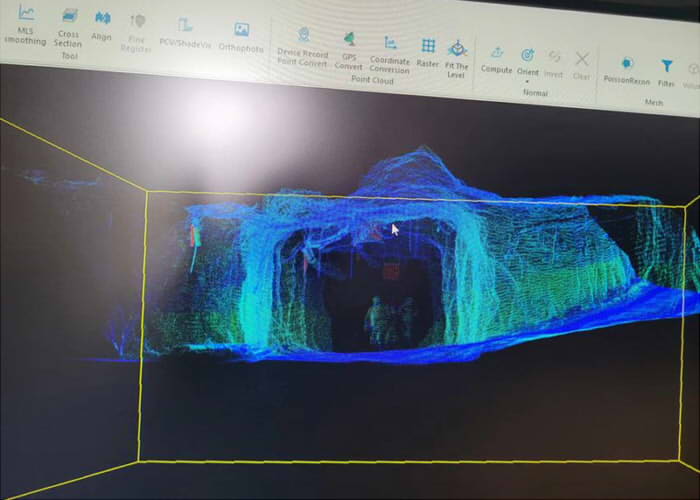Open the Coordinate Conversion tool
Viewport: 700px width, 500px height.
(x=390, y=55)
